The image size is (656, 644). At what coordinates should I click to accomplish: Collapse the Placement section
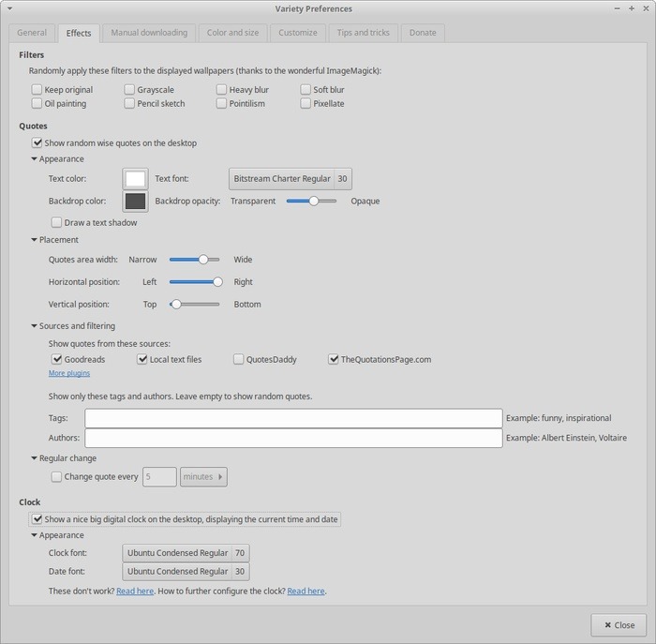click(35, 240)
